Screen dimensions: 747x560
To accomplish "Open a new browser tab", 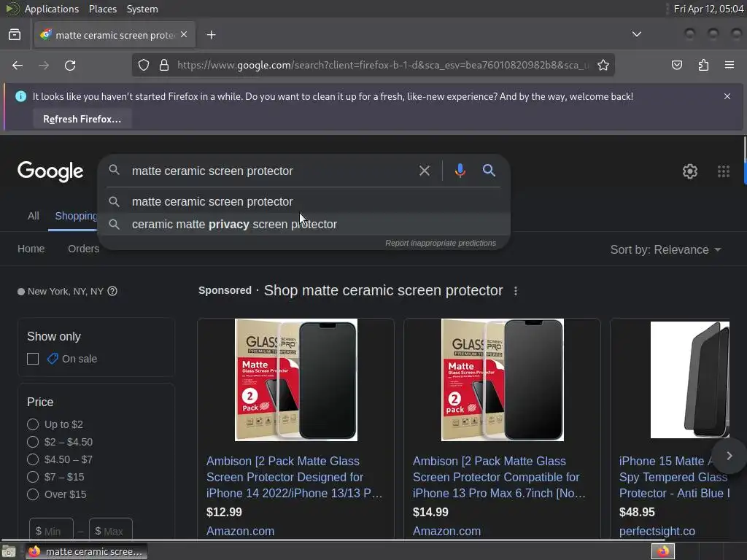I will [211, 35].
